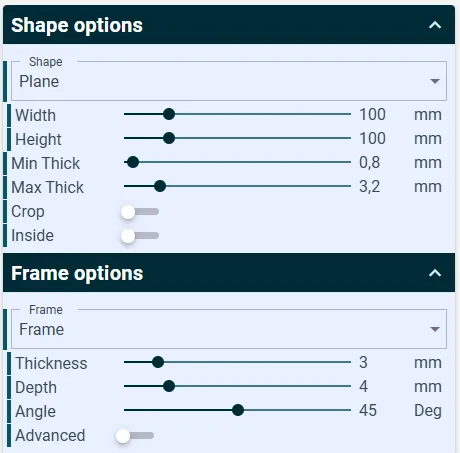Click the Shape options header title
This screenshot has height=453, width=460.
77,25
